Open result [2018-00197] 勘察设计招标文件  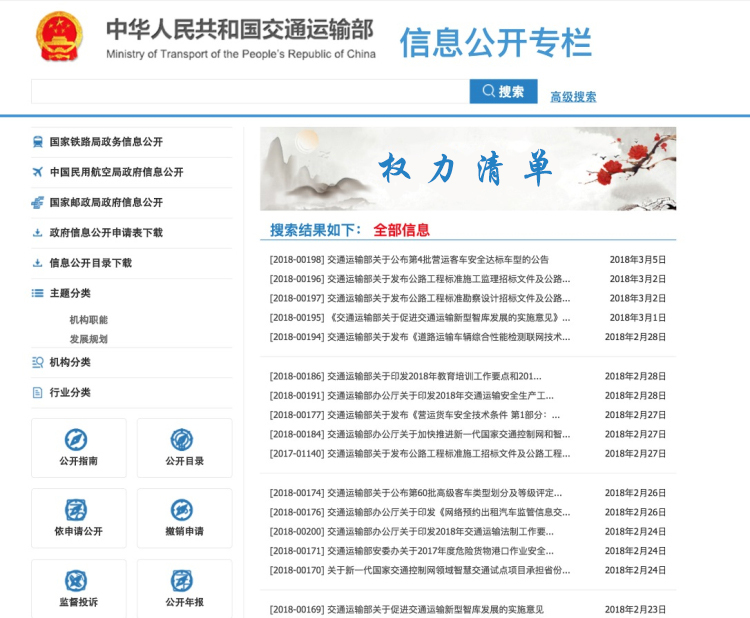pos(419,298)
